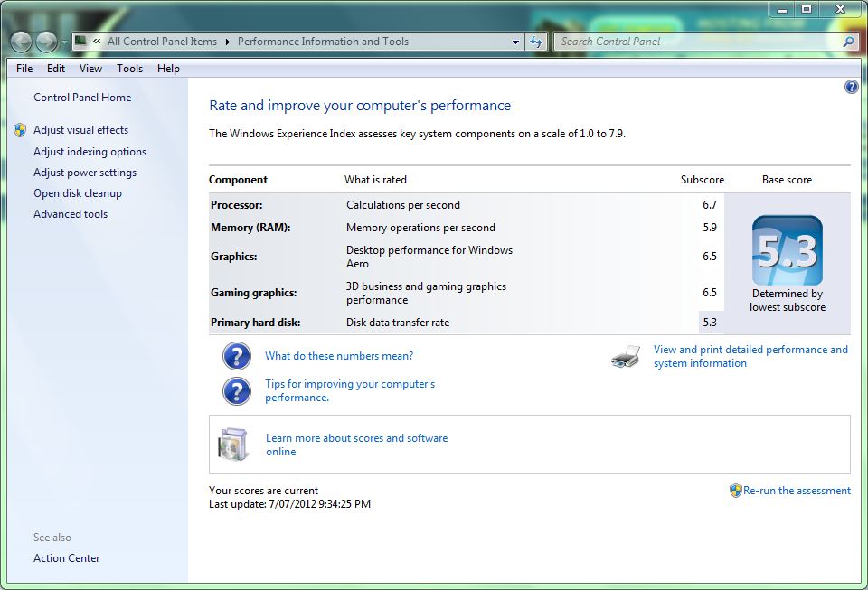Image resolution: width=868 pixels, height=590 pixels.
Task: Go to Control Panel Home
Action: (x=82, y=98)
